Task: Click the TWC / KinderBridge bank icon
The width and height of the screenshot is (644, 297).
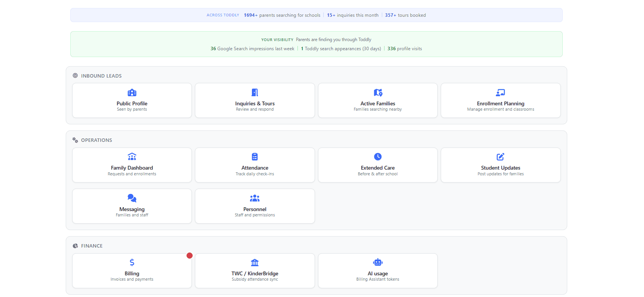Action: [x=255, y=262]
